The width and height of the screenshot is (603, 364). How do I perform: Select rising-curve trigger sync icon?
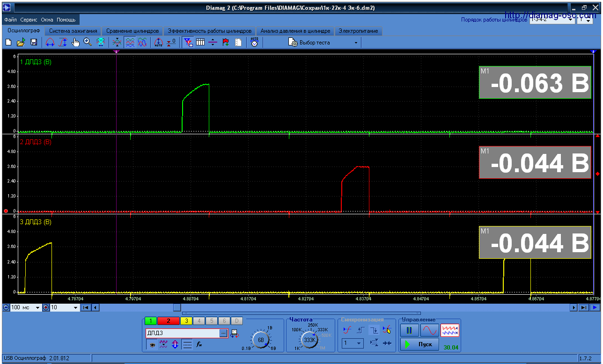coord(346,330)
